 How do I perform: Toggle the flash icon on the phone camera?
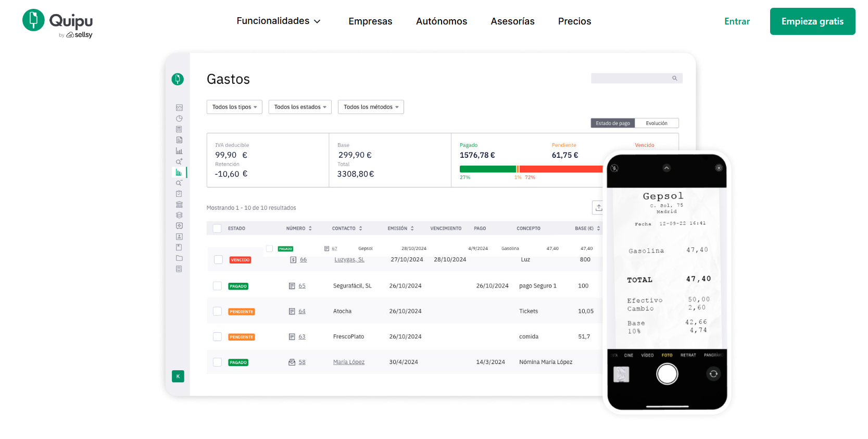pyautogui.click(x=614, y=168)
